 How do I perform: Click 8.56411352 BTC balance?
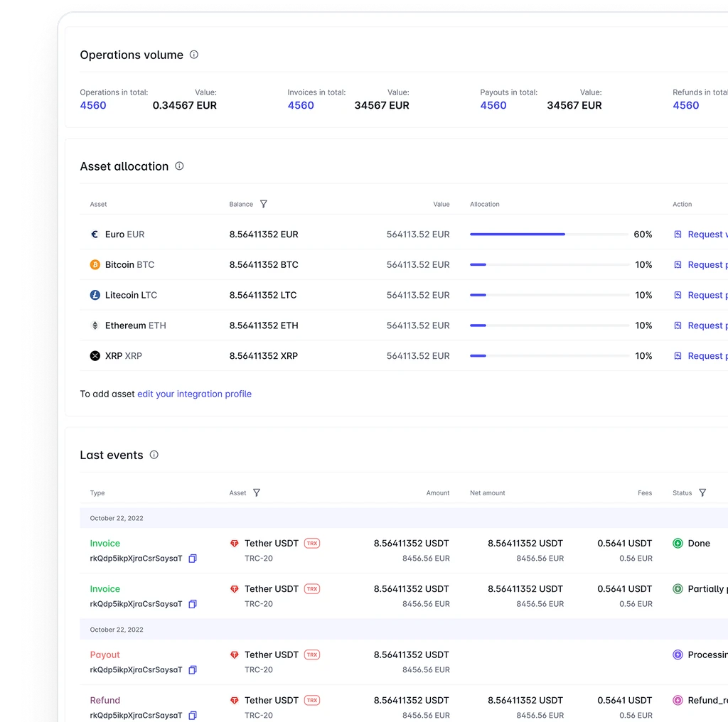click(x=264, y=264)
